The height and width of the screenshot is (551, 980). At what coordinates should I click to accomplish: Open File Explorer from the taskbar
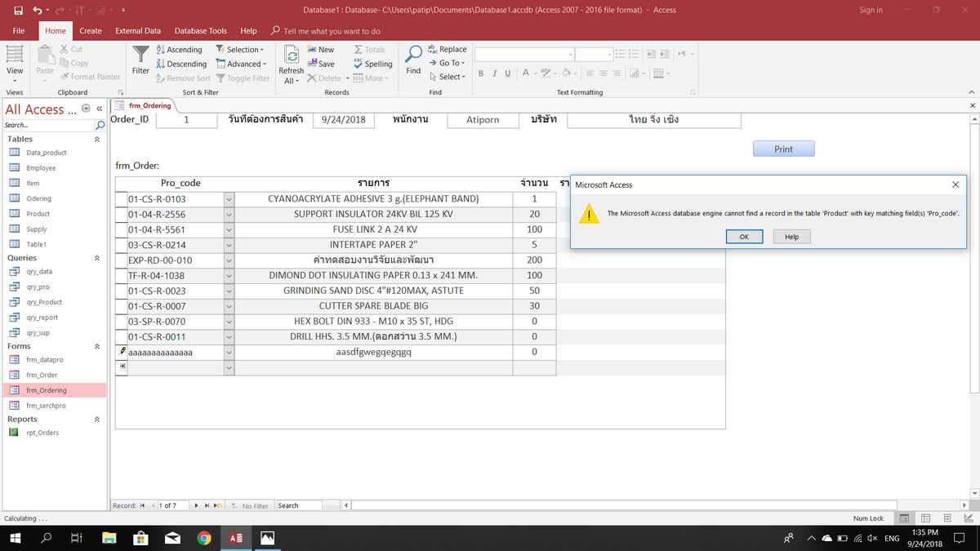coord(109,538)
